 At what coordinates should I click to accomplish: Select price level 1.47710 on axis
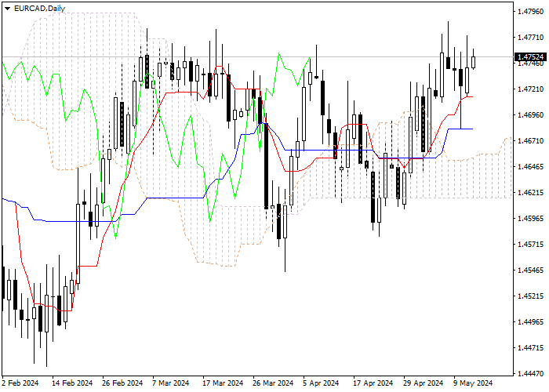pos(531,38)
